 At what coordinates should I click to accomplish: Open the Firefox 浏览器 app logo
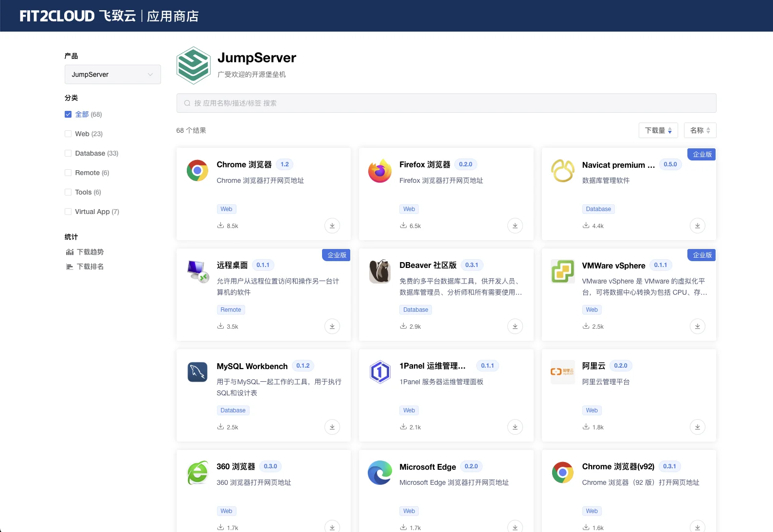click(x=380, y=171)
